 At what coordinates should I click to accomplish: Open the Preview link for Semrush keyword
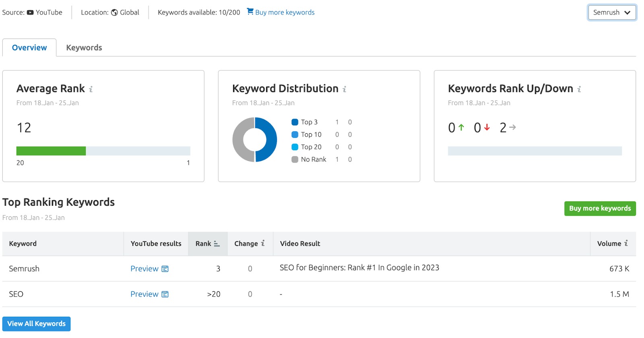click(144, 269)
